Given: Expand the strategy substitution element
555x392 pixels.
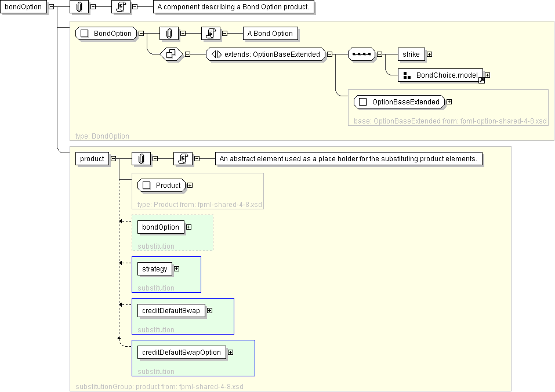Looking at the screenshot, I should 177,268.
